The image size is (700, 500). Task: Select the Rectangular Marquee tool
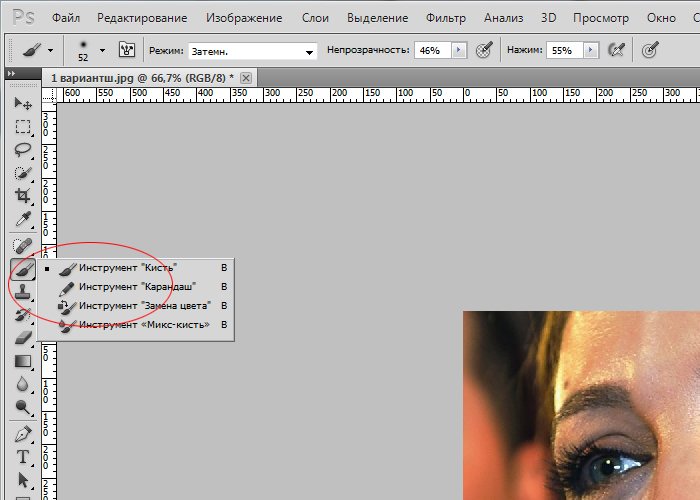pyautogui.click(x=22, y=126)
